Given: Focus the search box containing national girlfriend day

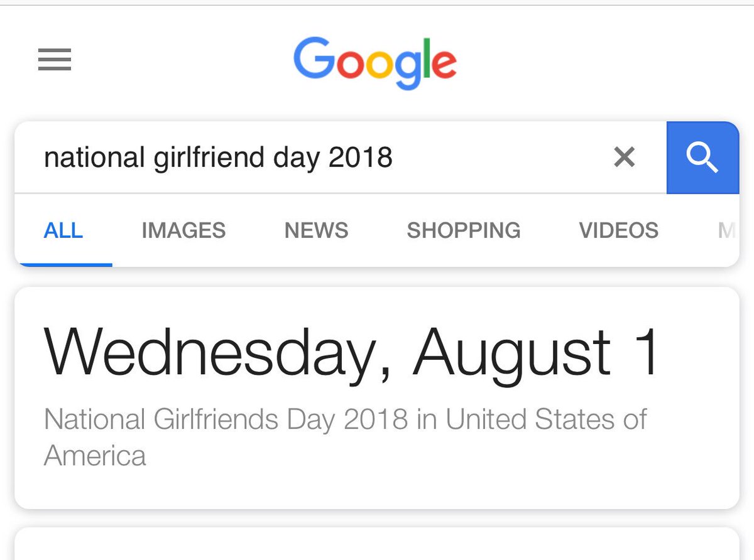Looking at the screenshot, I should pos(341,158).
